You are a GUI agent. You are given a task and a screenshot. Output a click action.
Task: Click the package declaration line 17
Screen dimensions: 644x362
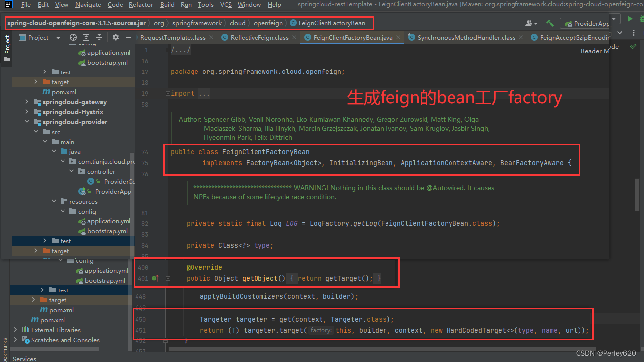(x=258, y=72)
